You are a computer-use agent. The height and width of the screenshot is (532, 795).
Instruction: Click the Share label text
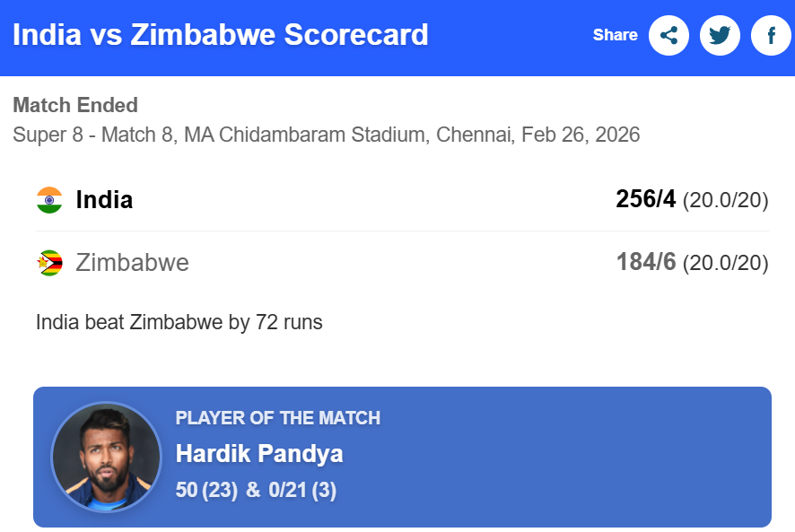[x=615, y=36]
